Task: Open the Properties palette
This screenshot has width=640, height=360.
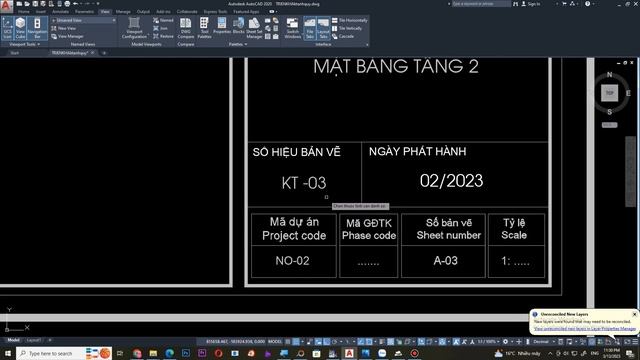Action: [x=222, y=26]
